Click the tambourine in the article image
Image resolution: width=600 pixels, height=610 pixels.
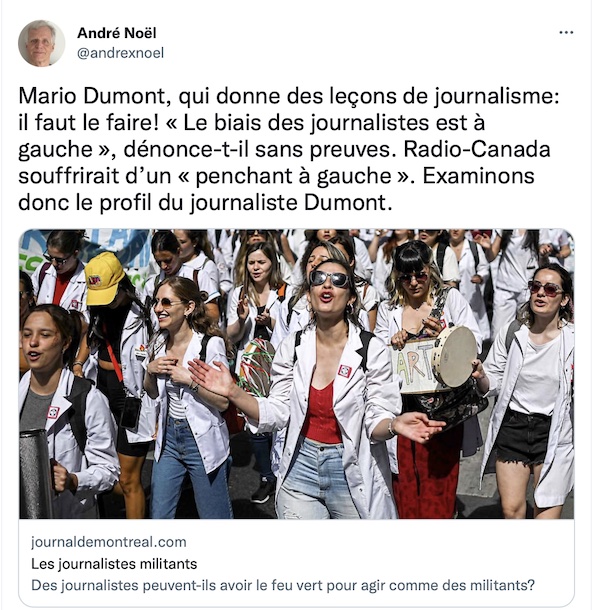tap(454, 356)
